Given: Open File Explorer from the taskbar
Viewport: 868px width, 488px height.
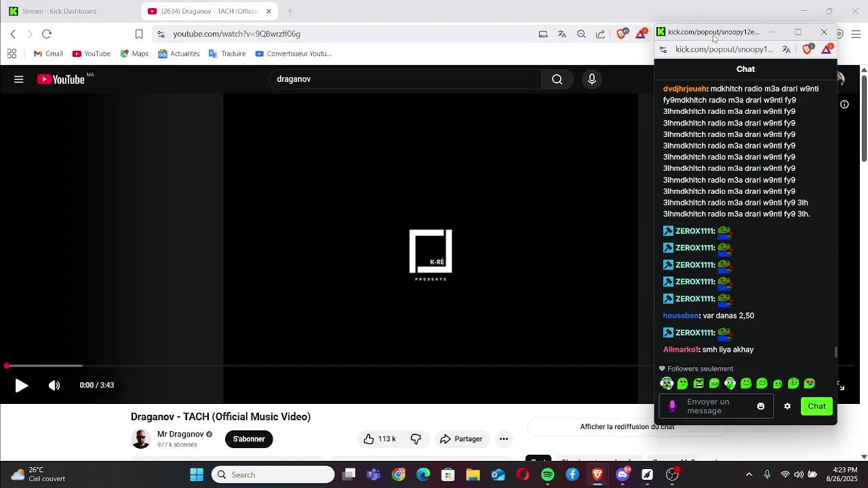Looking at the screenshot, I should click(x=473, y=474).
